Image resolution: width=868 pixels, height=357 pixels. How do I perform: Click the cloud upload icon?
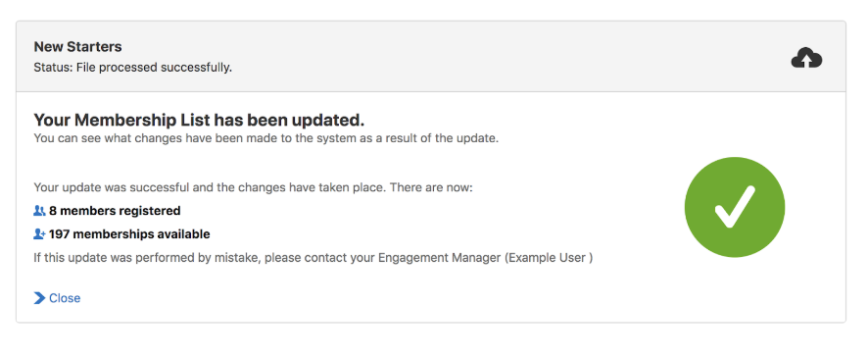point(806,58)
